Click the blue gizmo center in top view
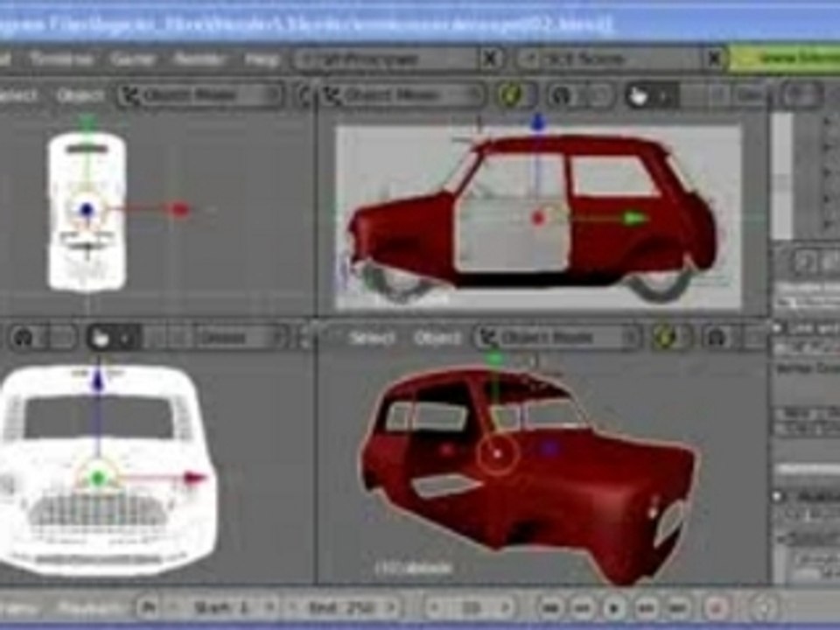Viewport: 840px width, 630px height. click(87, 210)
